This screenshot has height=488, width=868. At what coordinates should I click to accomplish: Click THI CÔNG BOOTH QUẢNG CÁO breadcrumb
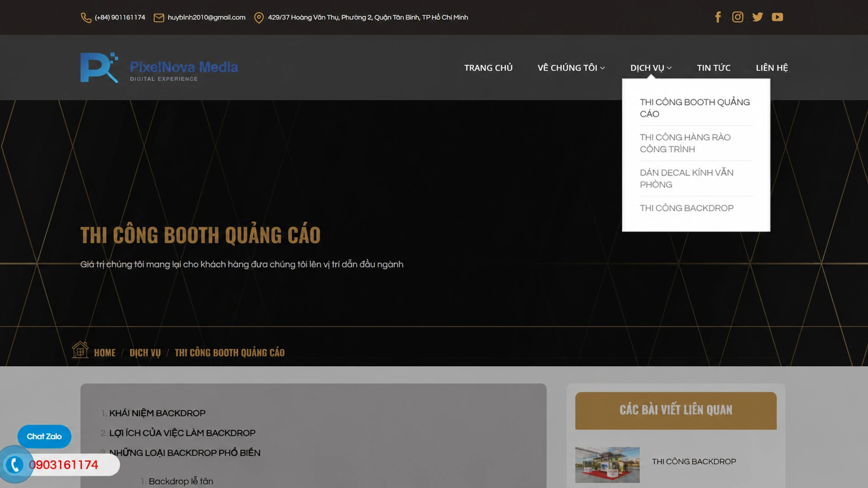230,353
